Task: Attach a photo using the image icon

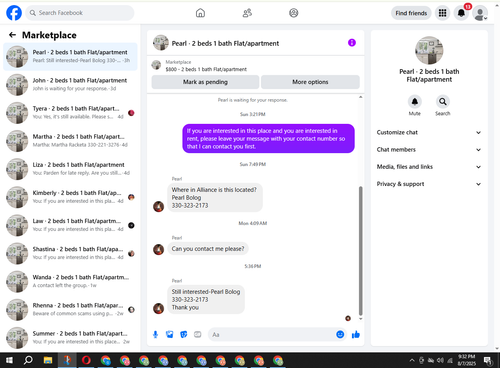Action: point(170,334)
